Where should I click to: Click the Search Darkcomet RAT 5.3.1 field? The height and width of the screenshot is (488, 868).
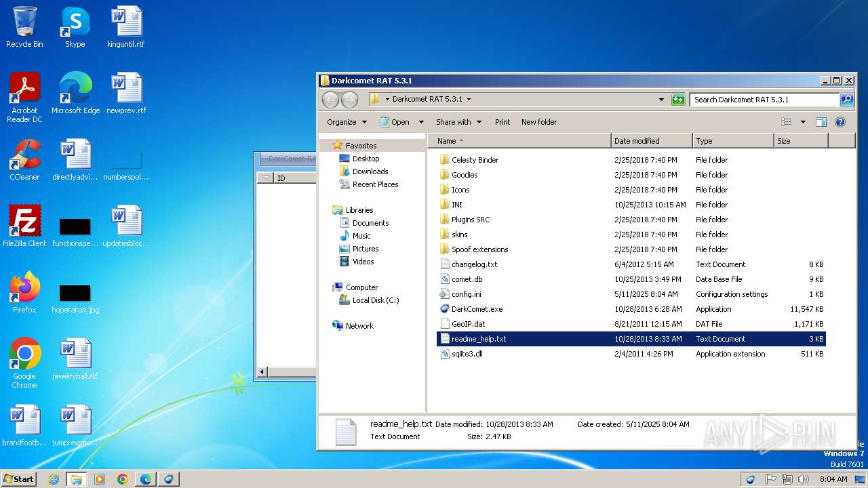coord(765,100)
